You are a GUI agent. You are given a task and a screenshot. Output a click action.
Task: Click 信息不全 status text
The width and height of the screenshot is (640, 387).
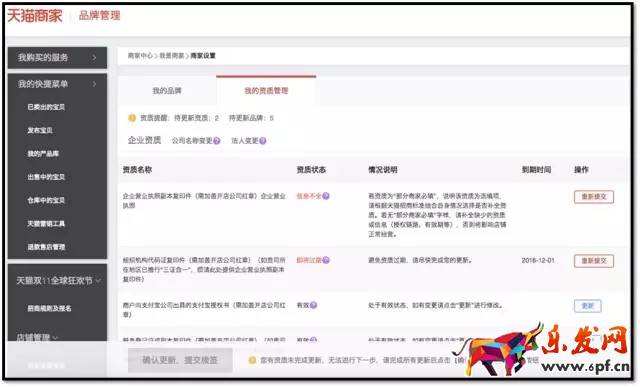309,196
